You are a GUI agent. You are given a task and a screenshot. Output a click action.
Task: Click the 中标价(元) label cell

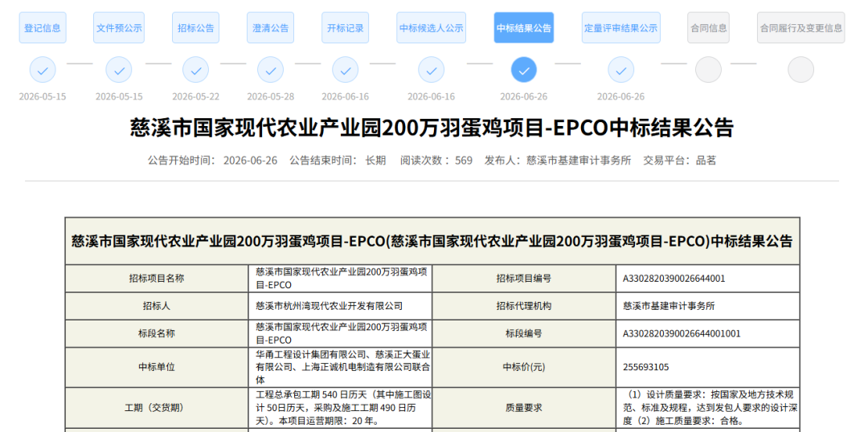click(x=524, y=367)
